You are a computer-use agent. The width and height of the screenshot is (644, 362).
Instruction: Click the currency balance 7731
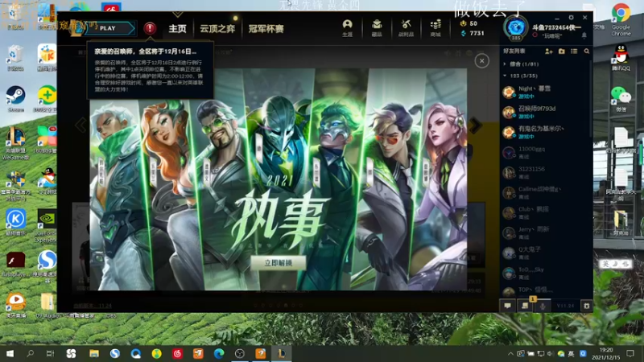[473, 33]
